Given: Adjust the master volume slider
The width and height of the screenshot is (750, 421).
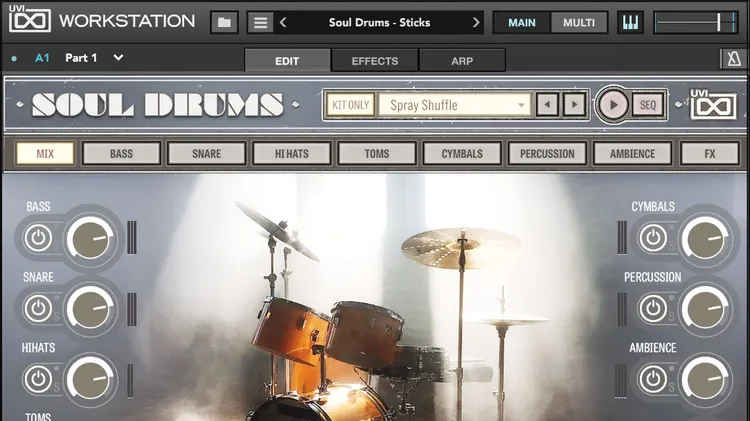Looking at the screenshot, I should [x=695, y=22].
